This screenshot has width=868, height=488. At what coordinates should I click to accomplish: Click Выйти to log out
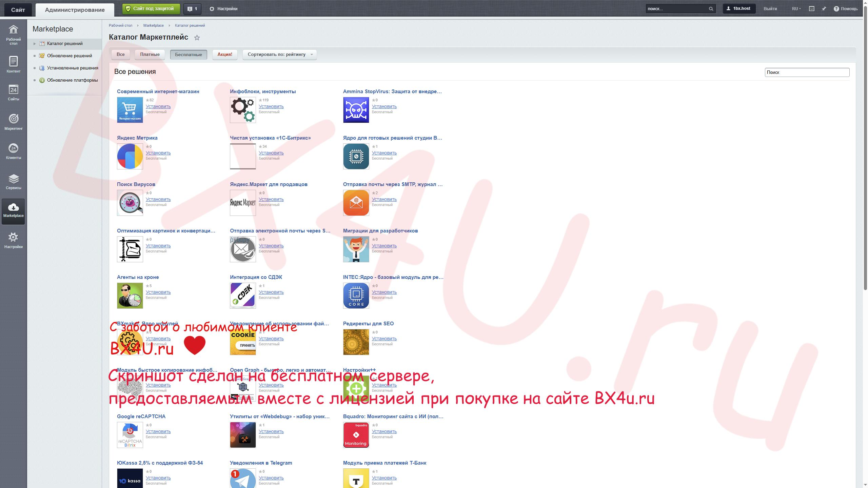(770, 9)
